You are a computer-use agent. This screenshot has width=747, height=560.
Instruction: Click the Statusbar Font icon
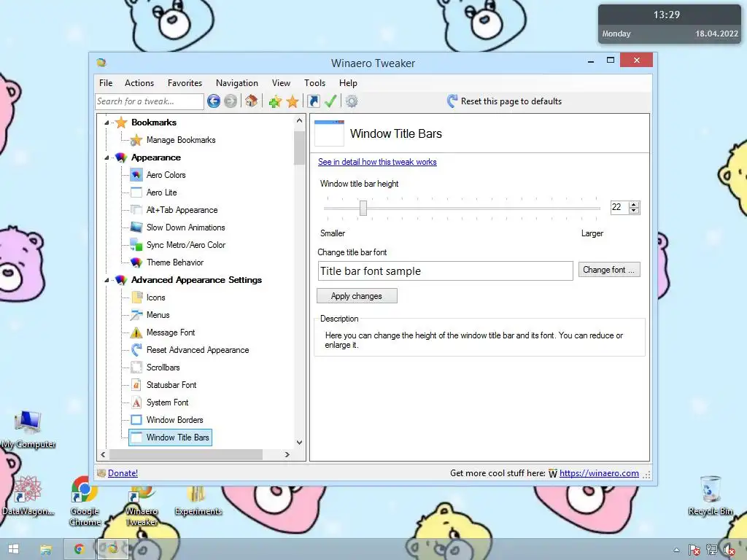pyautogui.click(x=136, y=385)
